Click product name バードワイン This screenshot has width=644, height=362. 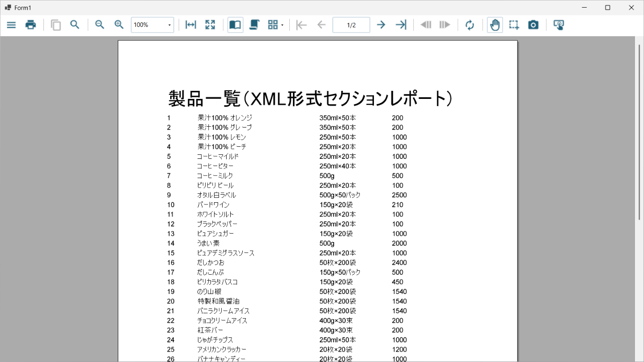(213, 205)
